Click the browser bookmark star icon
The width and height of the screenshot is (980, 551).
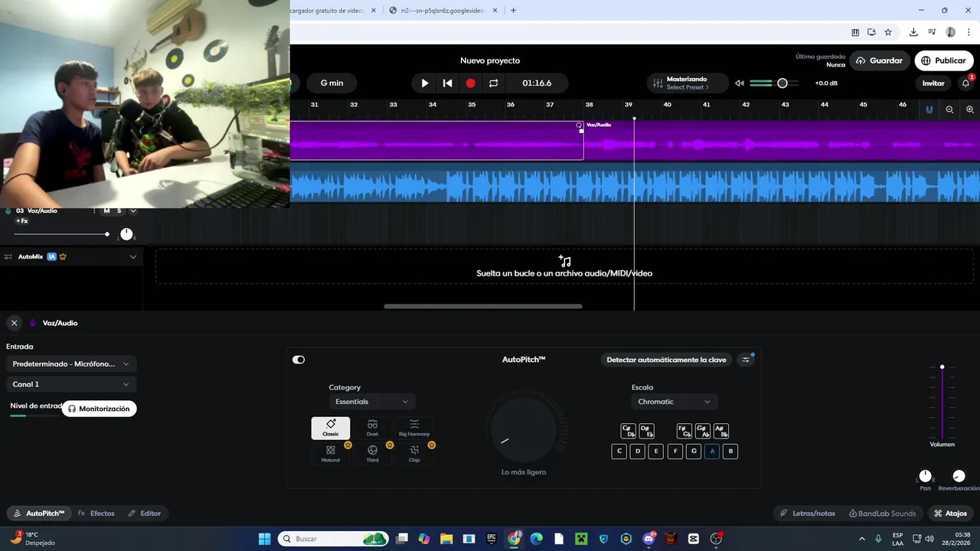pyautogui.click(x=888, y=32)
